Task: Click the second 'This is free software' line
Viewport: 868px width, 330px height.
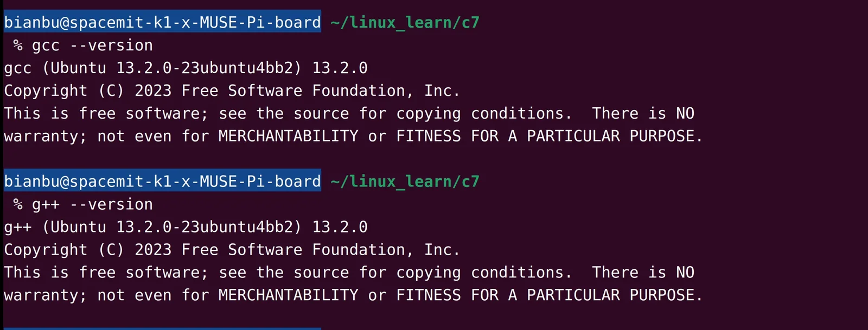Action: point(349,272)
